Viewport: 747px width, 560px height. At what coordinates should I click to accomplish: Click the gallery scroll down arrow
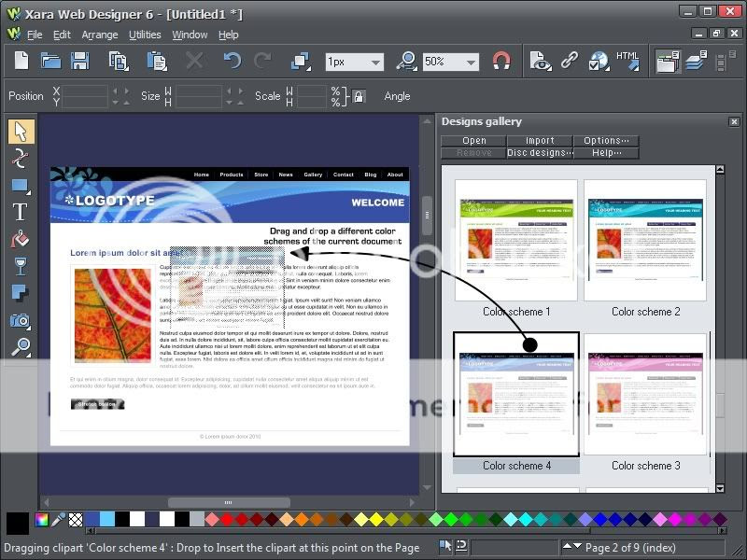720,488
